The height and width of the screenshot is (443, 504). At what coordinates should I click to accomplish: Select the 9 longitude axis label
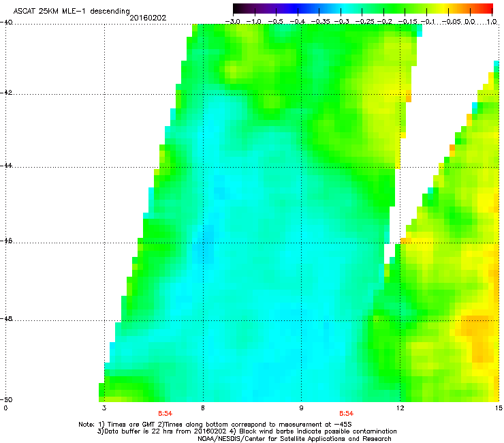tap(301, 408)
